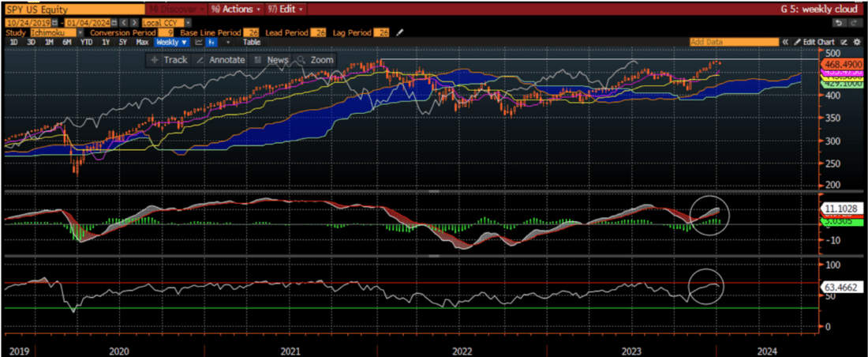Screen dimensions: 868x357
Task: Open the Edit menu
Action: coord(286,9)
